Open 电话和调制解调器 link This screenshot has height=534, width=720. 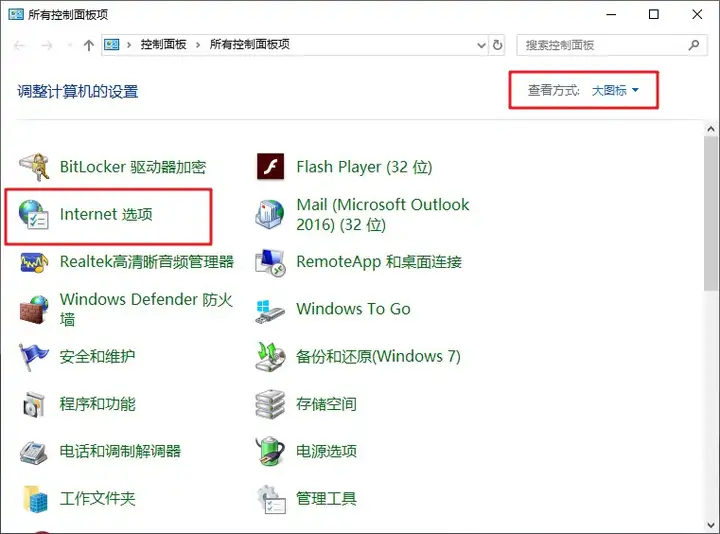click(x=120, y=452)
